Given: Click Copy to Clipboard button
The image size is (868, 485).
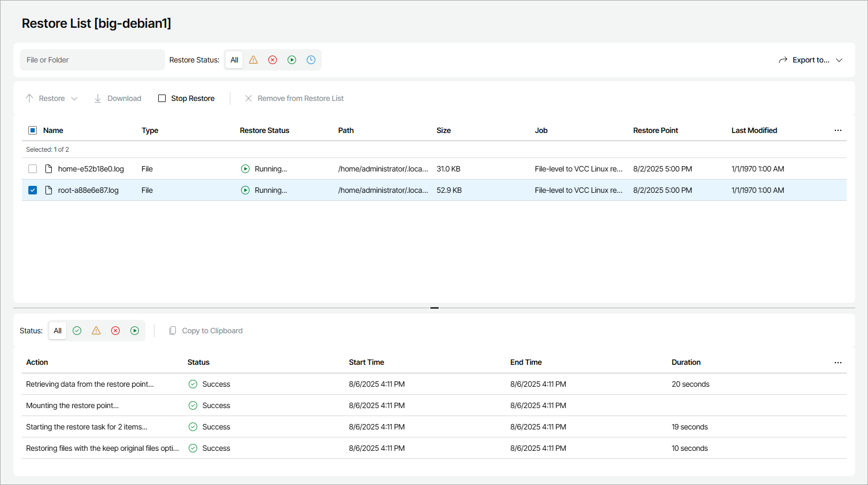Looking at the screenshot, I should pos(206,331).
